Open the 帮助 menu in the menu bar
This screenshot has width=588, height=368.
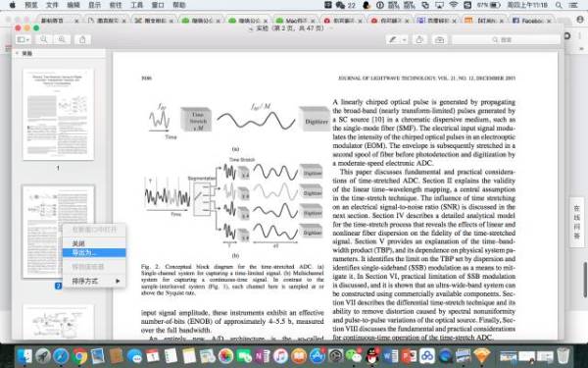tap(179, 5)
